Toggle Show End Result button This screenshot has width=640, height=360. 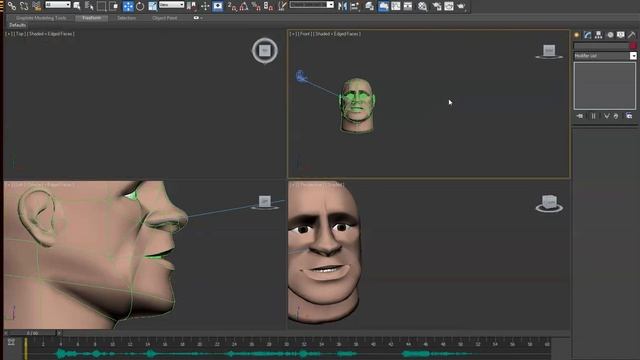click(x=594, y=116)
